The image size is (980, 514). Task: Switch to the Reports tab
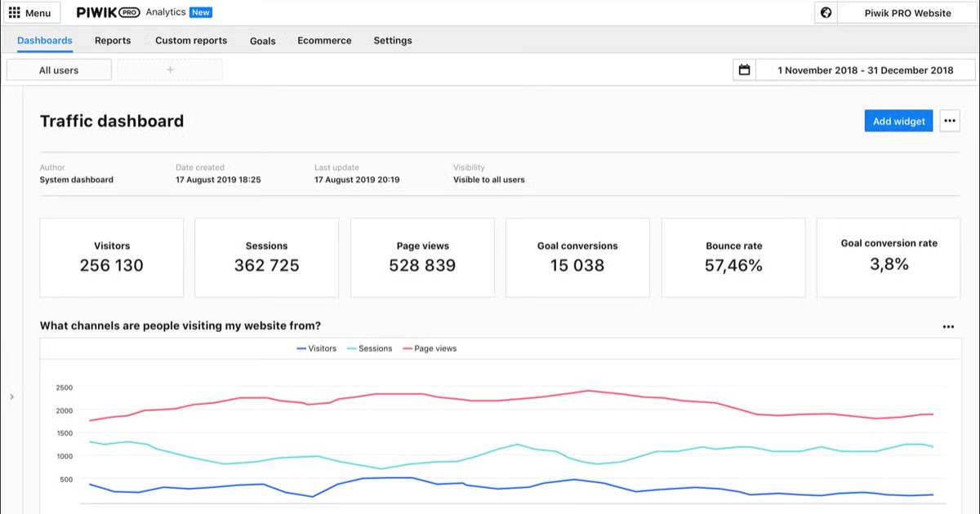113,40
